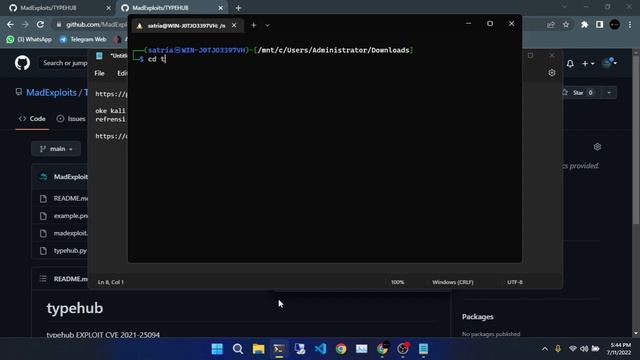Image resolution: width=640 pixels, height=360 pixels.
Task: Click the GitHub search field
Action: click(x=64, y=63)
